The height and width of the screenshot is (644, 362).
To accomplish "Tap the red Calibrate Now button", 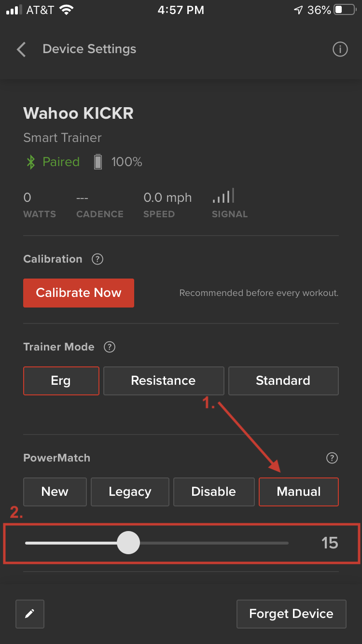I will tap(79, 293).
